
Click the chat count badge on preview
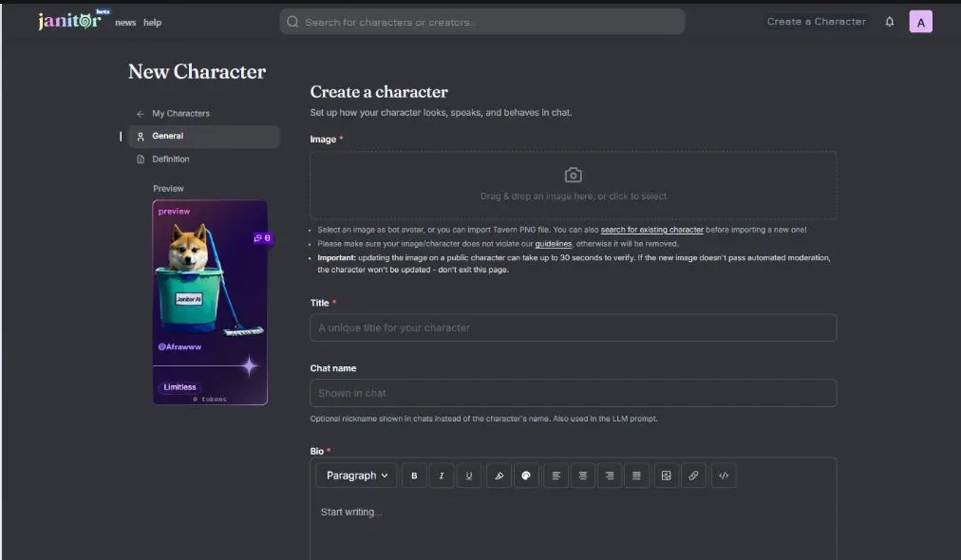(262, 237)
